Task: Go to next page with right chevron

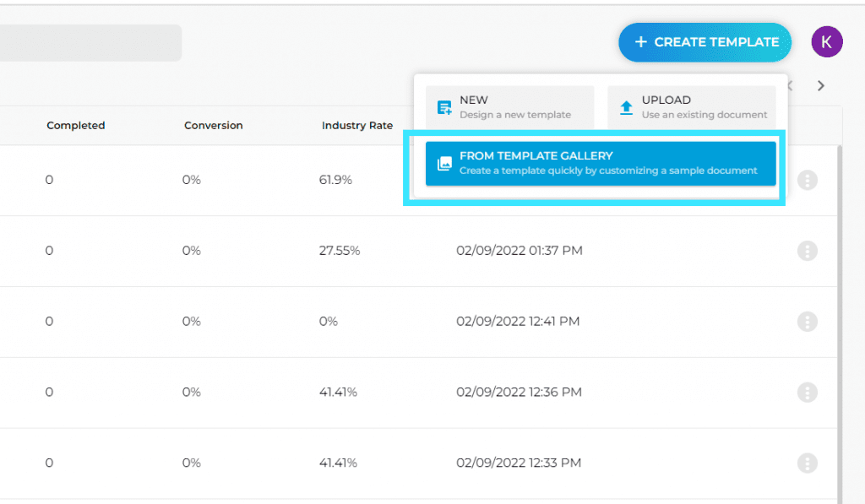Action: pyautogui.click(x=821, y=85)
